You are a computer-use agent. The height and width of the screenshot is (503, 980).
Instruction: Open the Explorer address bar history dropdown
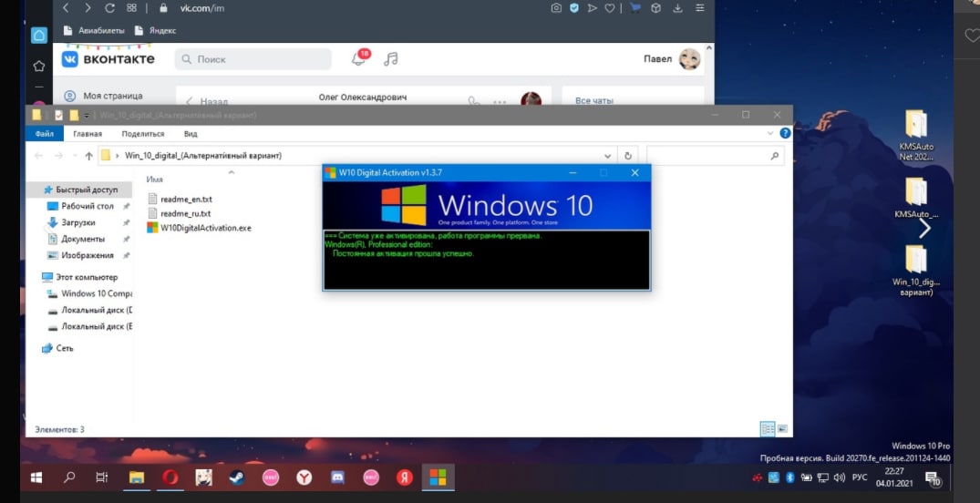607,156
